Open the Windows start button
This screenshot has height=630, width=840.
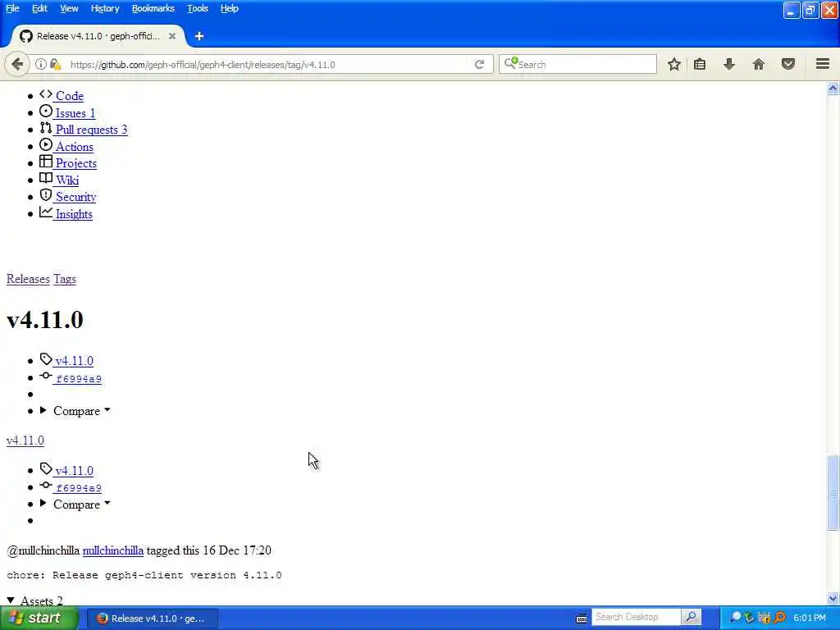pyautogui.click(x=39, y=619)
